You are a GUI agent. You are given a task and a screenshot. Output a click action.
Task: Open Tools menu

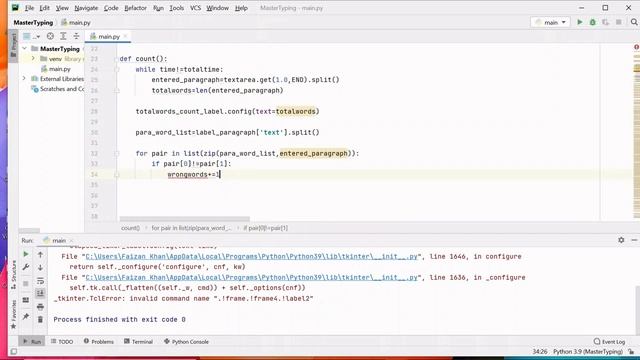(176, 8)
